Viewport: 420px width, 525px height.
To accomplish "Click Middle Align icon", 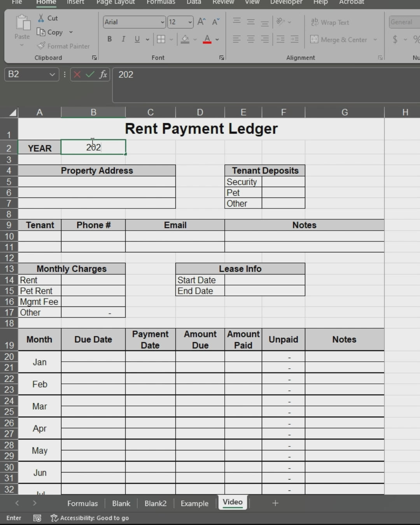I will (x=251, y=22).
